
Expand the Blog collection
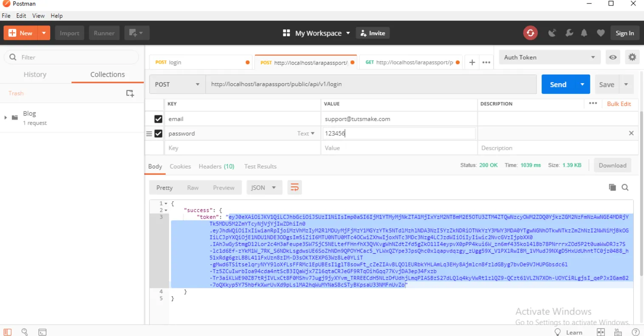point(6,118)
